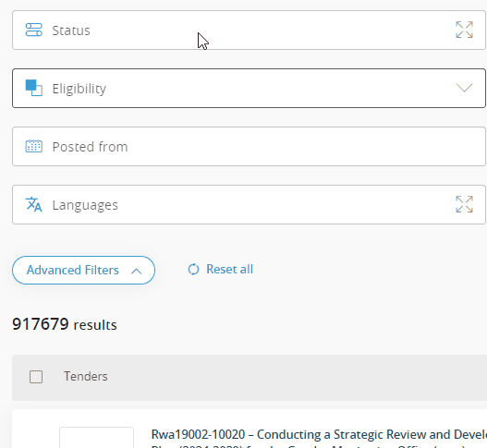
Task: Click the Advanced Filters button
Action: click(83, 270)
